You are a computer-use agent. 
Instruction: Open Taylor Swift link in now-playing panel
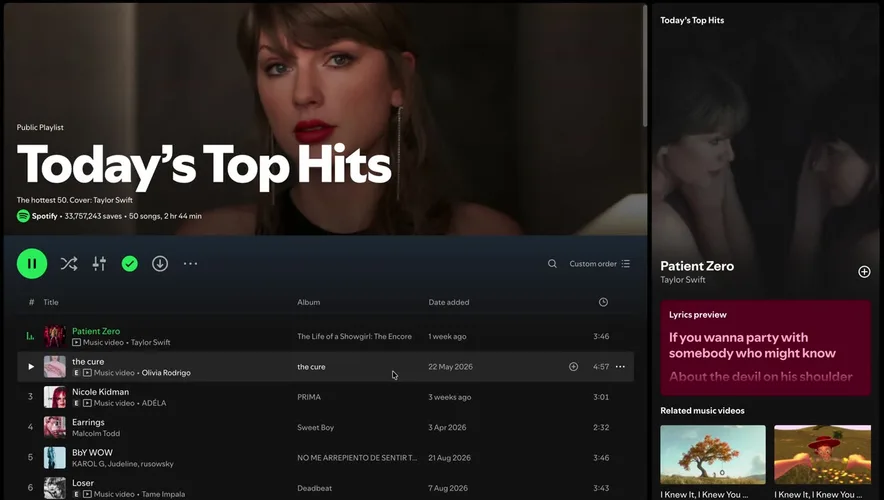(683, 280)
